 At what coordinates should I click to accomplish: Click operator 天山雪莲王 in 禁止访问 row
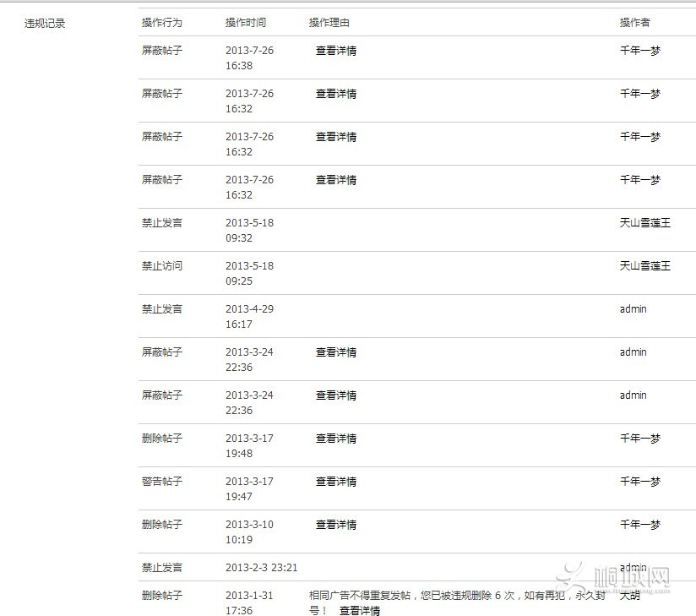click(644, 266)
